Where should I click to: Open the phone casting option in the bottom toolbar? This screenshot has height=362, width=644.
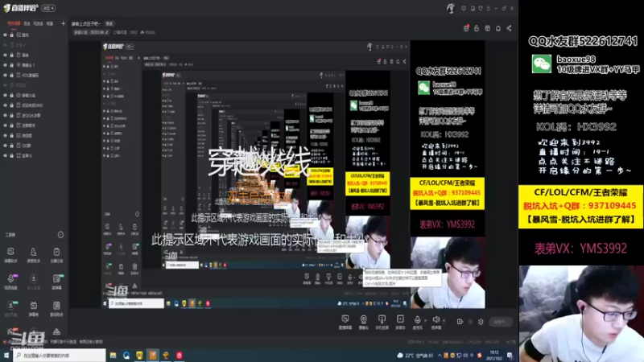click(x=382, y=322)
